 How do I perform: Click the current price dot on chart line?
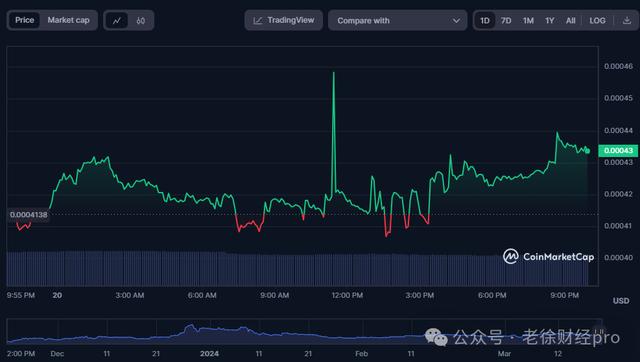pyautogui.click(x=587, y=151)
